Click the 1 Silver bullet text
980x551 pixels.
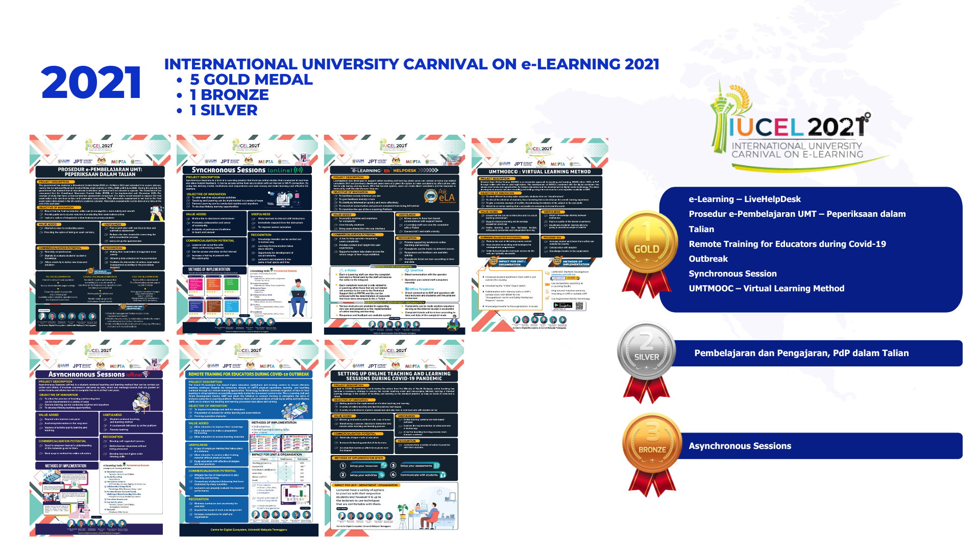click(x=224, y=110)
